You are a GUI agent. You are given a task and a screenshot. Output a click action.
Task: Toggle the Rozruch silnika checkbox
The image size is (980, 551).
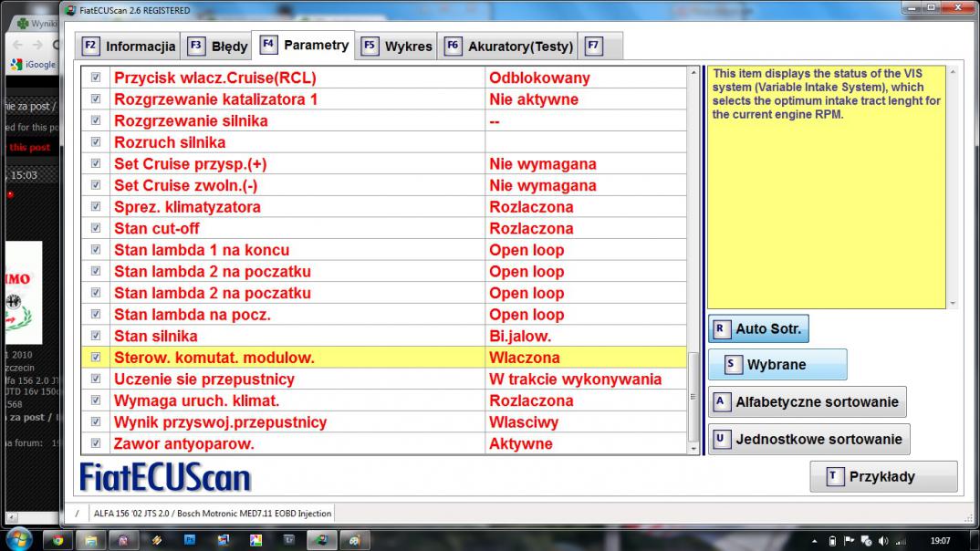tap(96, 141)
